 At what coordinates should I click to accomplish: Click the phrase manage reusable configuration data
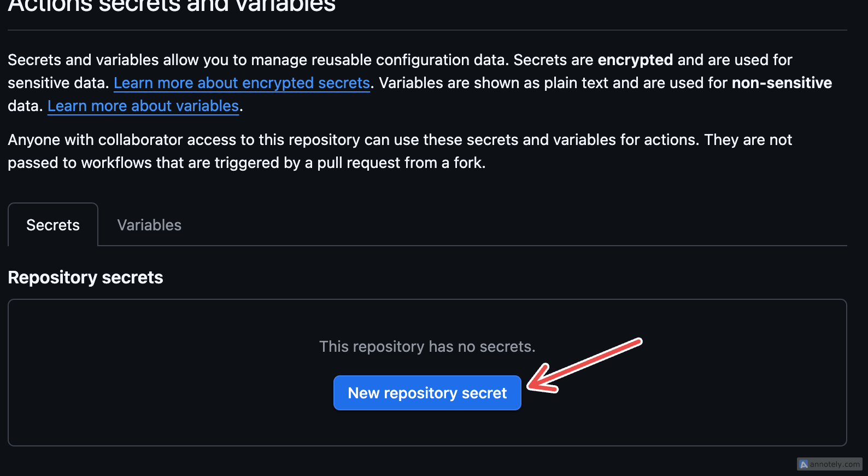pos(380,60)
